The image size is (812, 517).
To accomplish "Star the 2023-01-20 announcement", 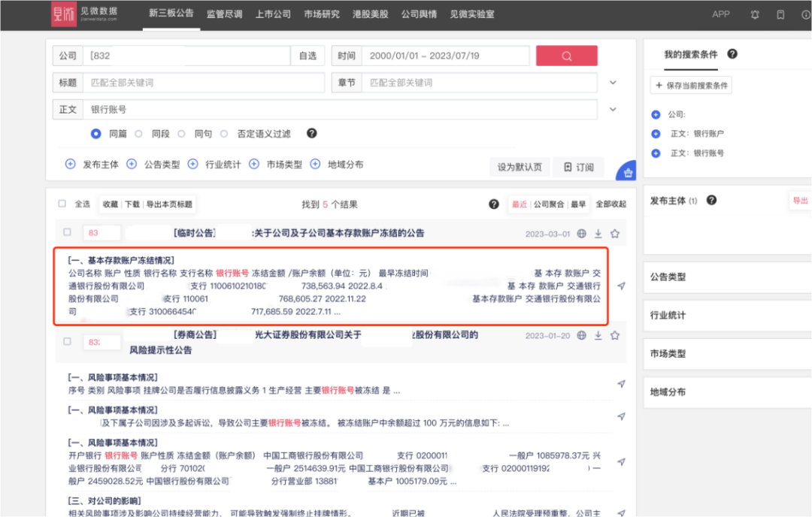I will (x=615, y=335).
